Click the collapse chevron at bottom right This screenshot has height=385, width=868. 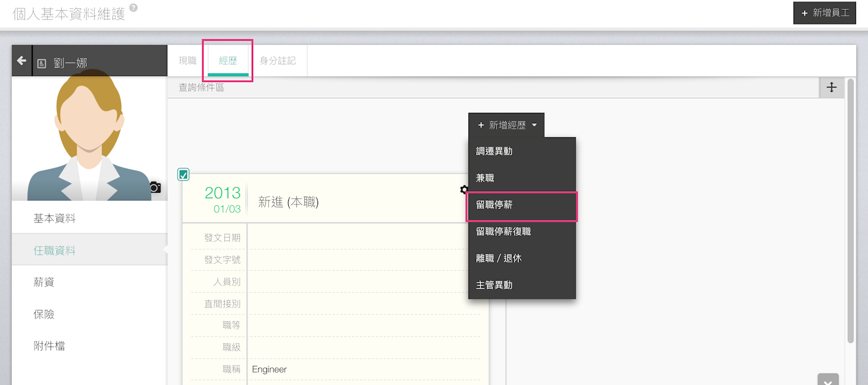[x=828, y=380]
